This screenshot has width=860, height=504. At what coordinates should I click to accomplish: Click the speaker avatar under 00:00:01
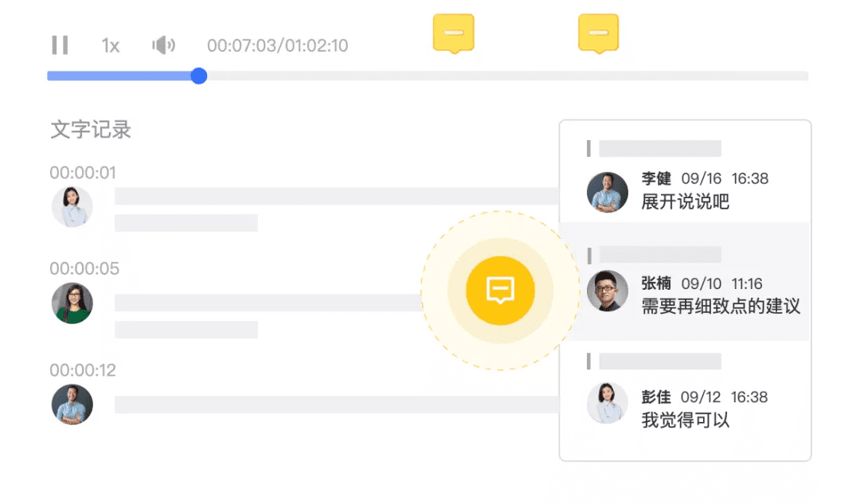[72, 207]
